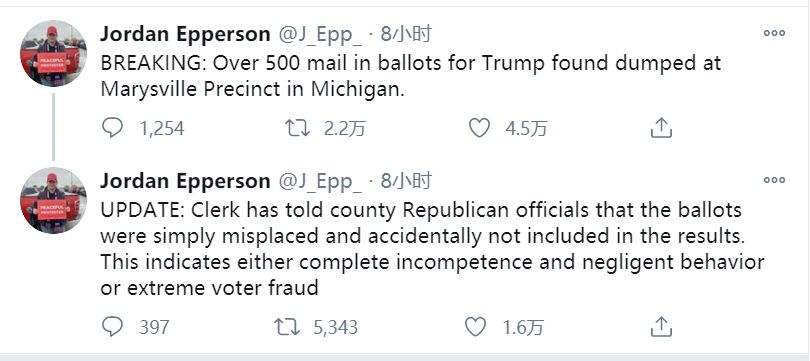Retweet the UPDATE tweet showing 5,343 retweets
This screenshot has width=810, height=361.
click(284, 326)
